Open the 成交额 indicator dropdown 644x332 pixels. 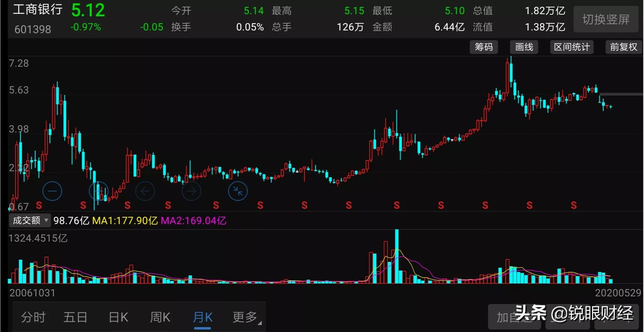(x=30, y=220)
